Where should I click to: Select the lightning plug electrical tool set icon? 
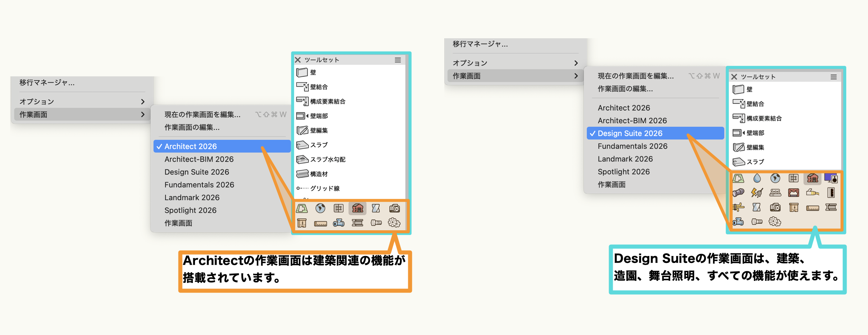[x=757, y=193]
